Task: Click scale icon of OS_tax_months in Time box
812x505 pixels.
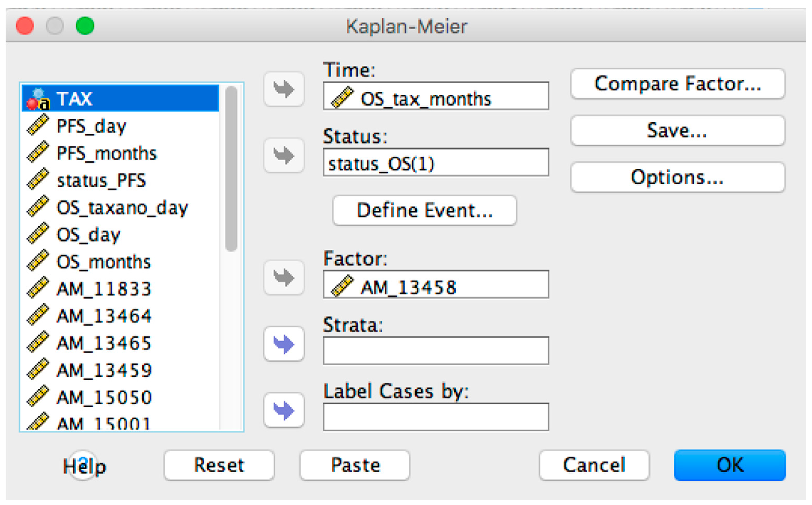Action: pyautogui.click(x=342, y=97)
